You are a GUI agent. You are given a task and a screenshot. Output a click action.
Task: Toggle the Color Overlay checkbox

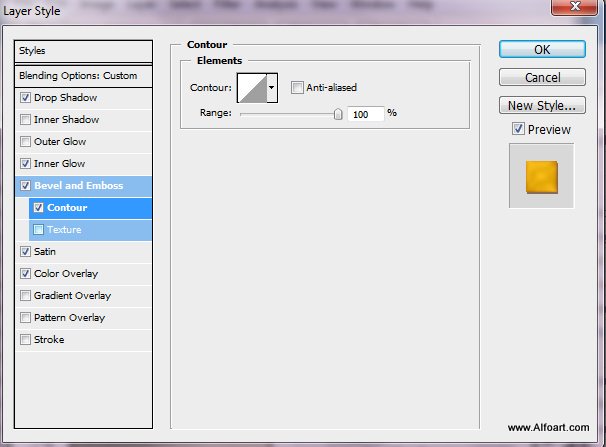[x=26, y=274]
